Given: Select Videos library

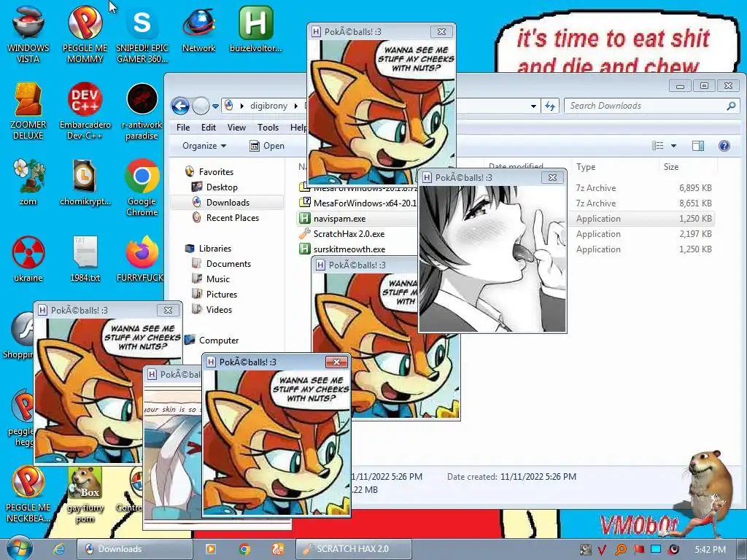Looking at the screenshot, I should (219, 309).
